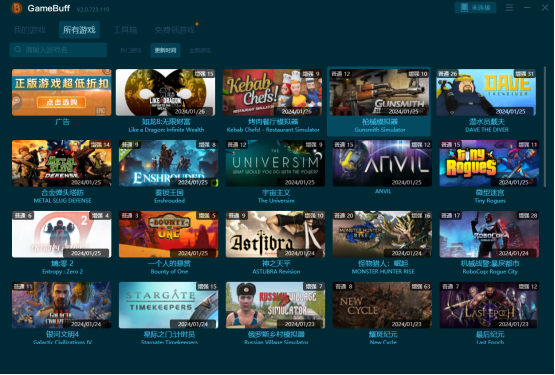Open the Gunsmith Simulator thumbnail
Image resolution: width=555 pixels, height=375 pixels.
click(379, 92)
